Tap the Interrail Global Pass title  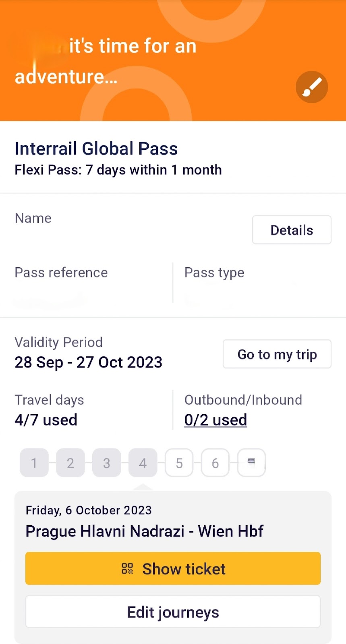pyautogui.click(x=96, y=149)
